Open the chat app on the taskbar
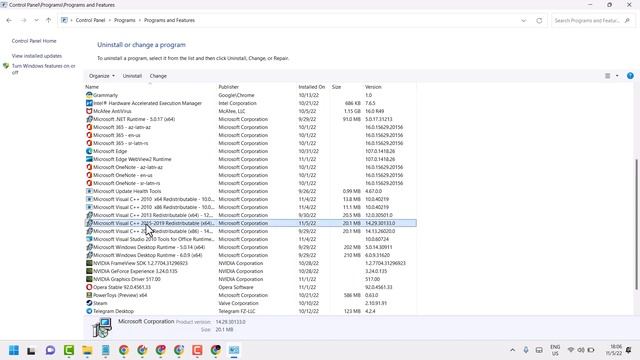This screenshot has height=360, width=640. pos(50,350)
